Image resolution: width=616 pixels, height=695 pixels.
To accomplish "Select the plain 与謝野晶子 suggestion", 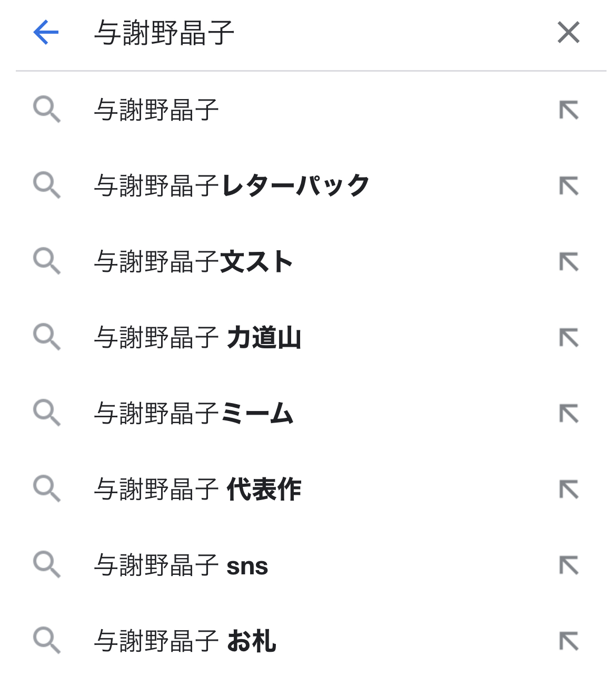I will pos(156,110).
